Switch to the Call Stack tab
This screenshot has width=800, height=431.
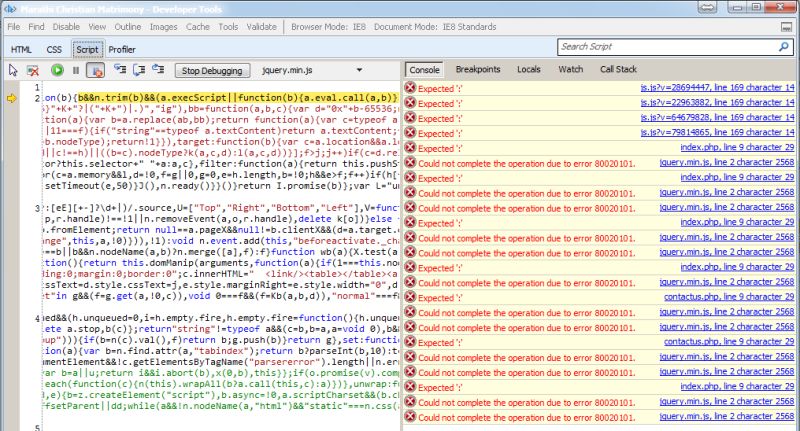[618, 69]
